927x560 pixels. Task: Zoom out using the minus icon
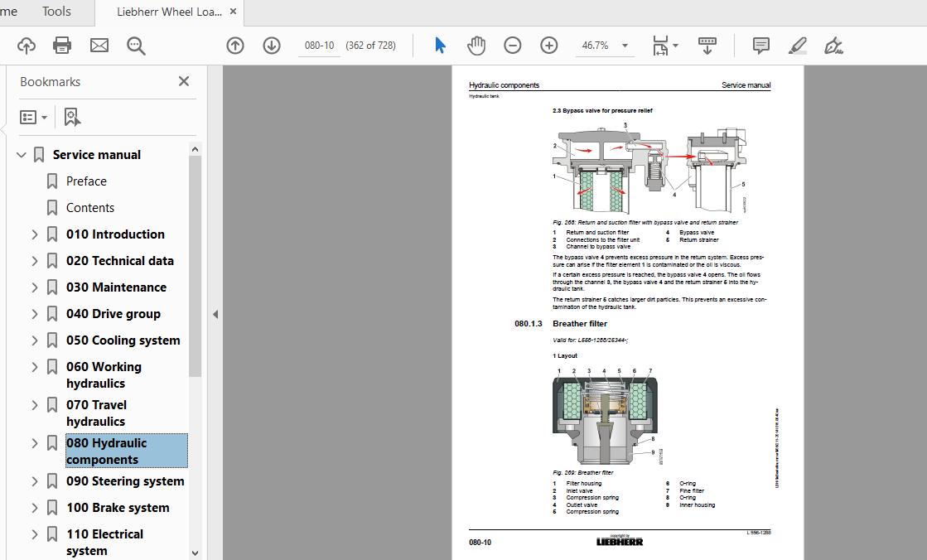coord(513,46)
